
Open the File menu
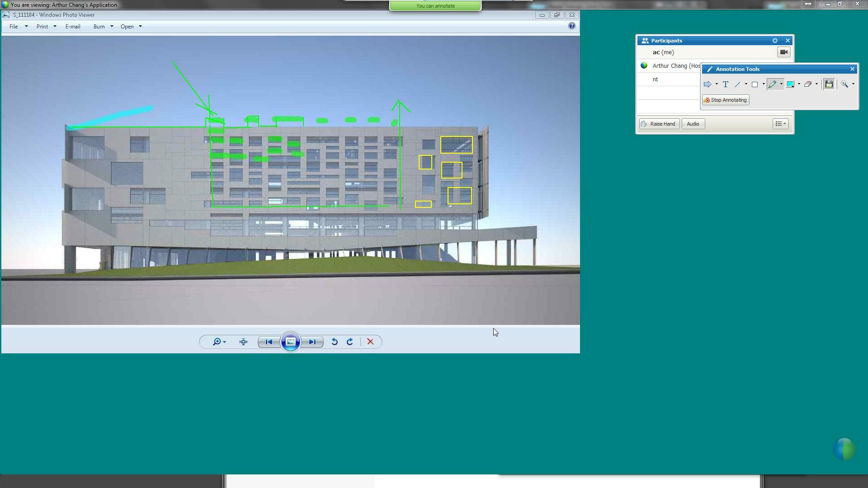(14, 27)
